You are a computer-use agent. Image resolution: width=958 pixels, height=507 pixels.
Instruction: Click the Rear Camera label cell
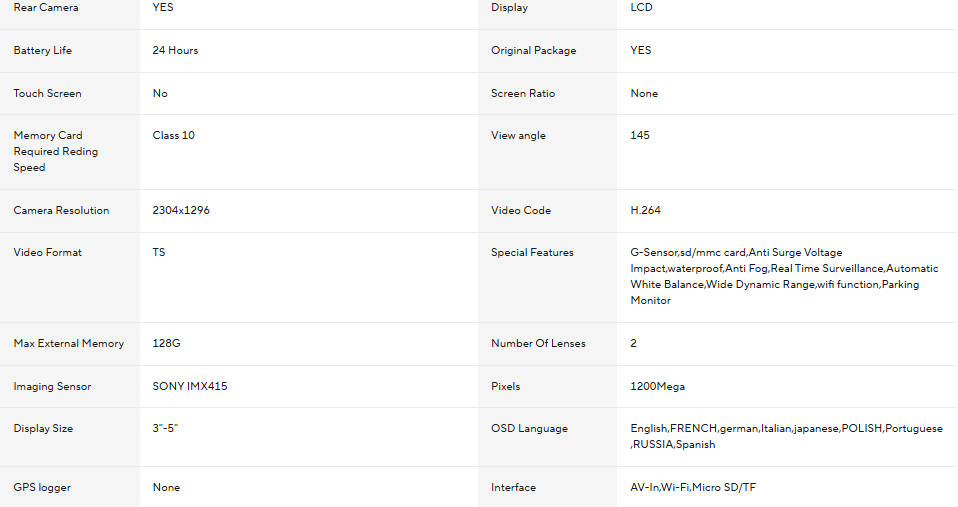tap(46, 8)
